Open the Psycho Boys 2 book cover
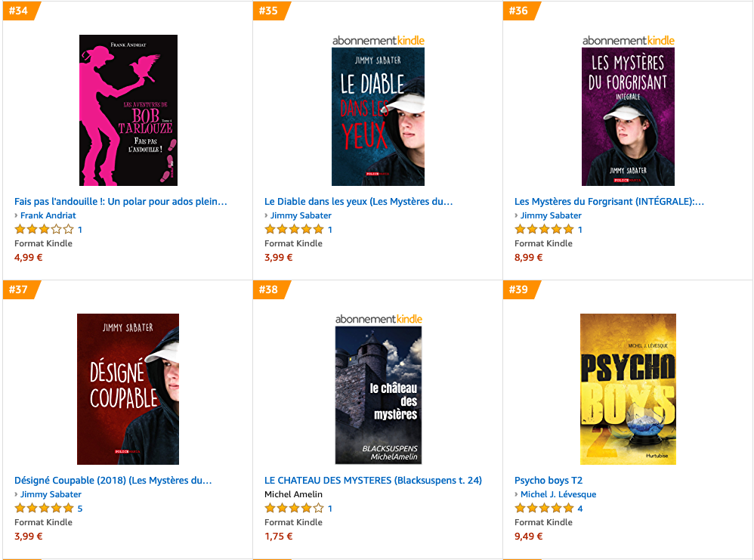Viewport: 754px width, 560px height. point(628,389)
